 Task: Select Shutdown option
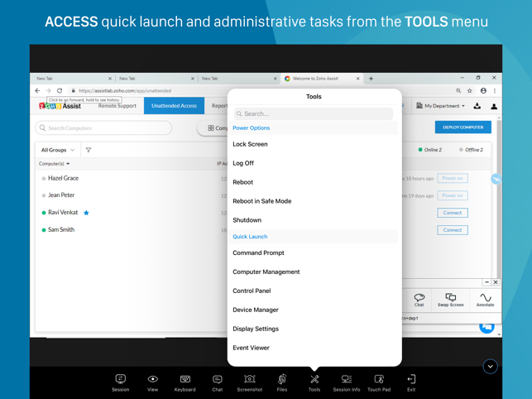click(247, 220)
